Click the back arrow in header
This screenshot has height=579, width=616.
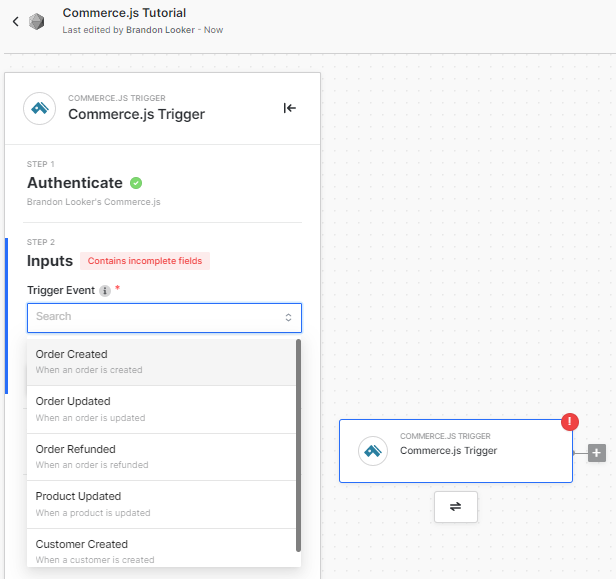click(x=15, y=21)
